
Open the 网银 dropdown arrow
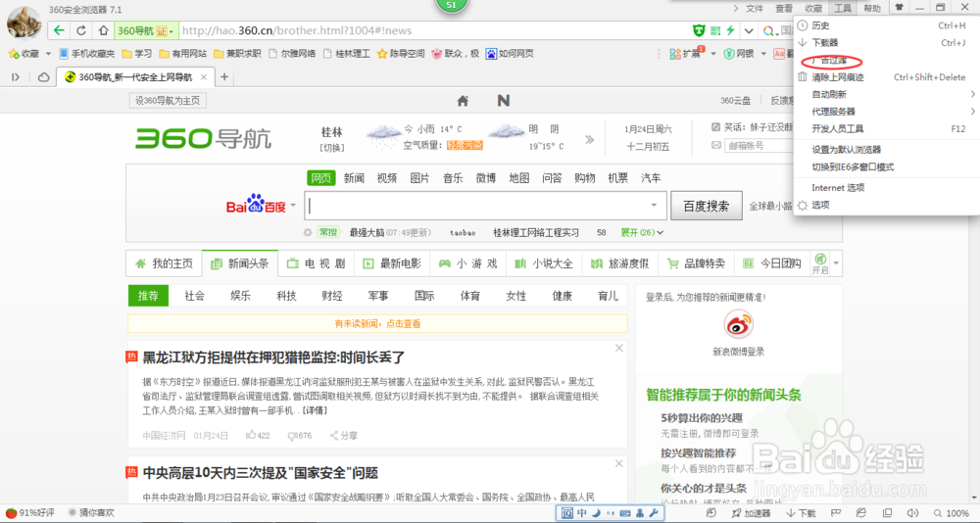(x=765, y=54)
